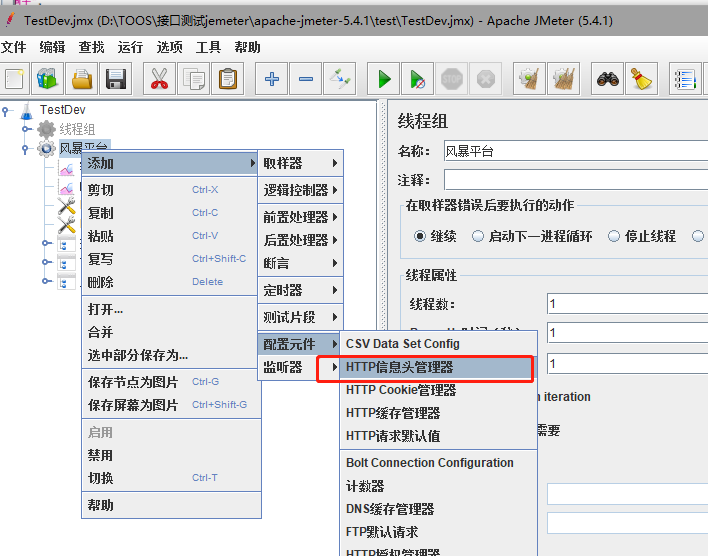This screenshot has width=708, height=556.
Task: Start test with green play icon
Action: pos(383,79)
